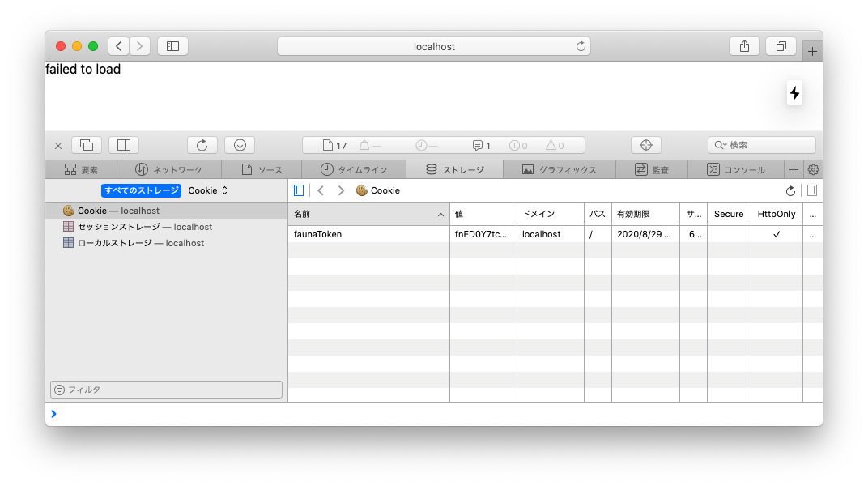
Task: Select the faunaToken cookie name cell
Action: pos(368,234)
